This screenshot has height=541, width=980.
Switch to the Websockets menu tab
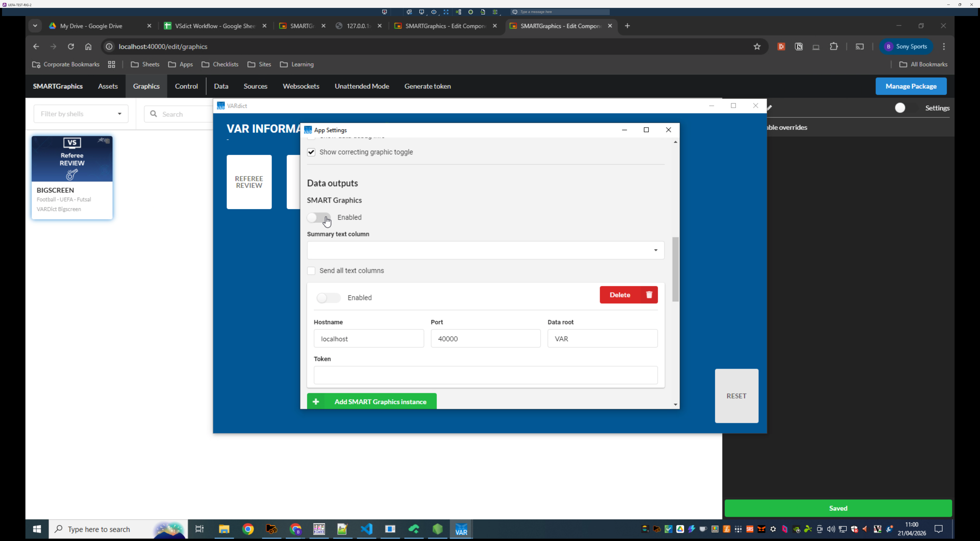pos(301,86)
